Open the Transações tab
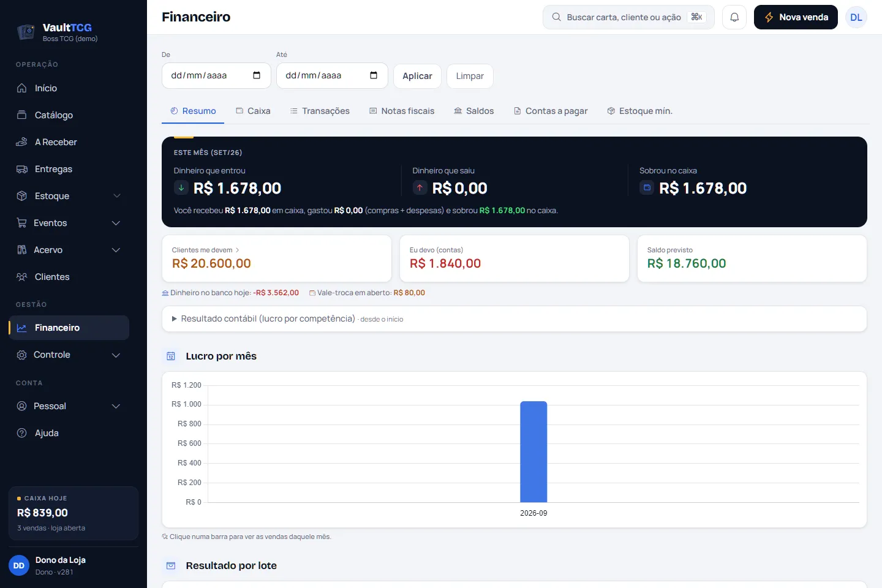 click(x=320, y=111)
